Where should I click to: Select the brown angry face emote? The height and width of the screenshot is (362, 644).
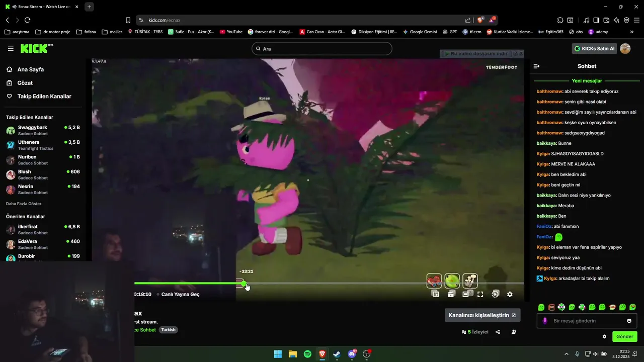coord(551,307)
